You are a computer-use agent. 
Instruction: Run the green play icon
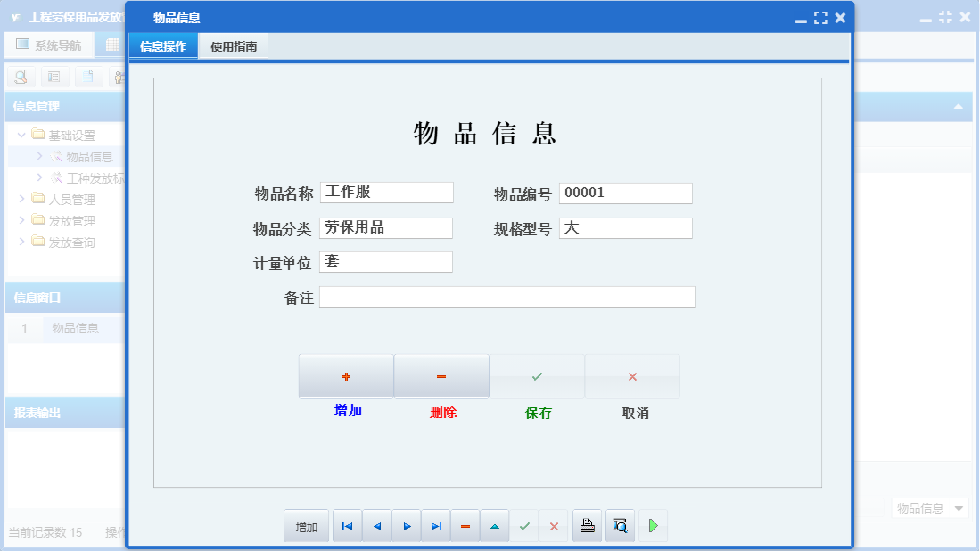pos(653,526)
